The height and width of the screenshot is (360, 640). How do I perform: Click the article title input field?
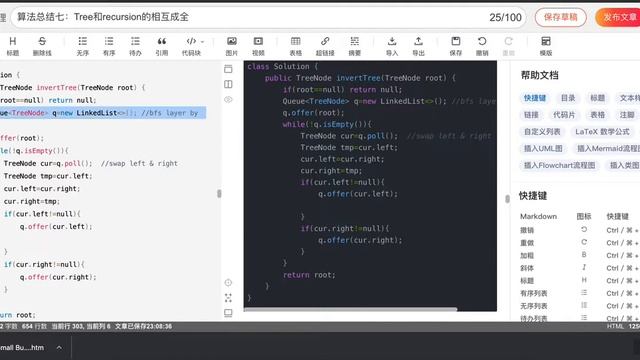[x=269, y=17]
